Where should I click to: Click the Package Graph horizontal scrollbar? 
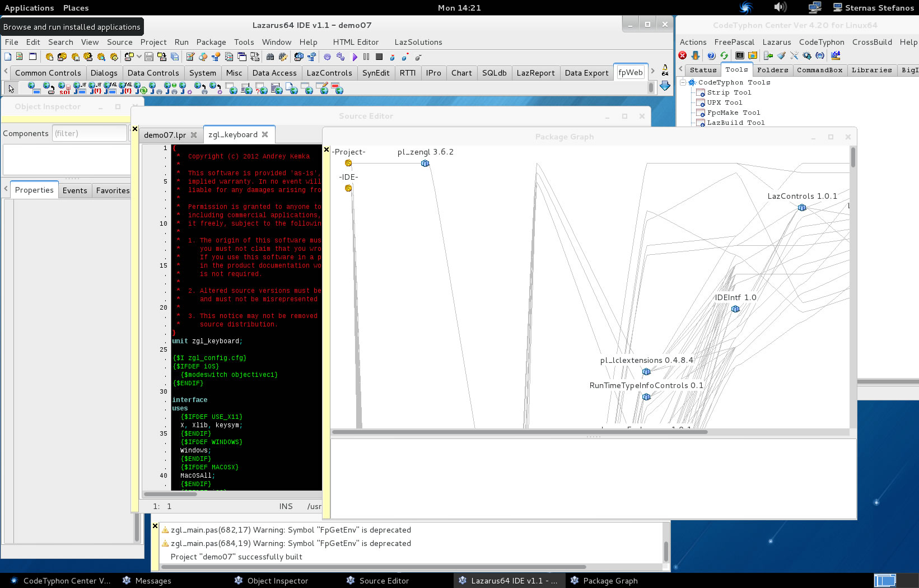click(520, 432)
